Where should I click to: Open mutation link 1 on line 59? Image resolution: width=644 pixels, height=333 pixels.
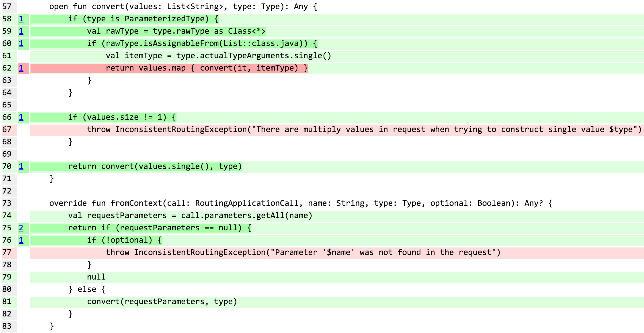[x=21, y=31]
